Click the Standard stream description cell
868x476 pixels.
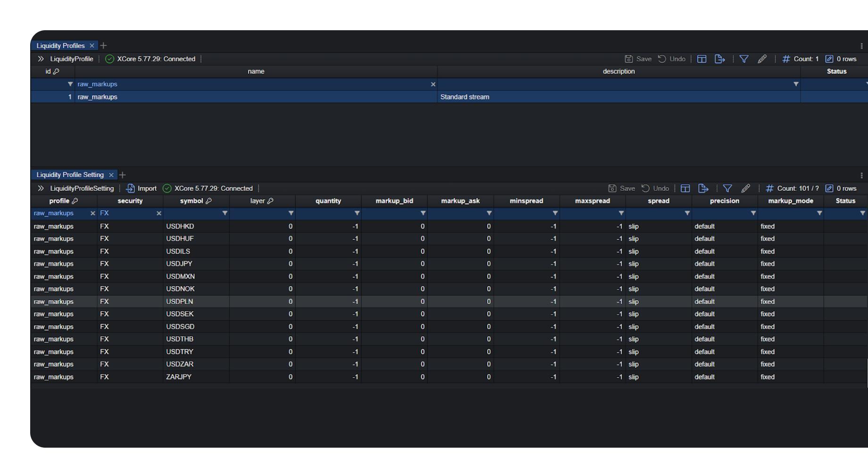[x=619, y=97]
